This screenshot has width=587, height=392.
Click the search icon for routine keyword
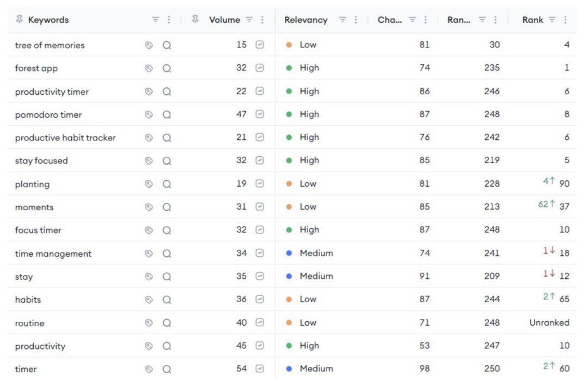[x=167, y=323]
